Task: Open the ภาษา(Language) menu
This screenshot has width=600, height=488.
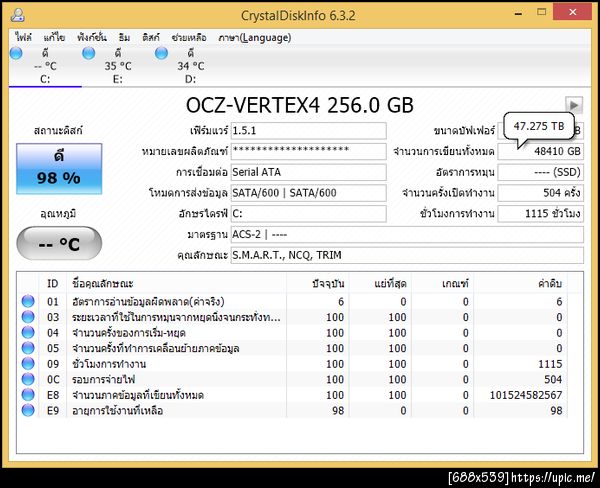Action: 255,38
